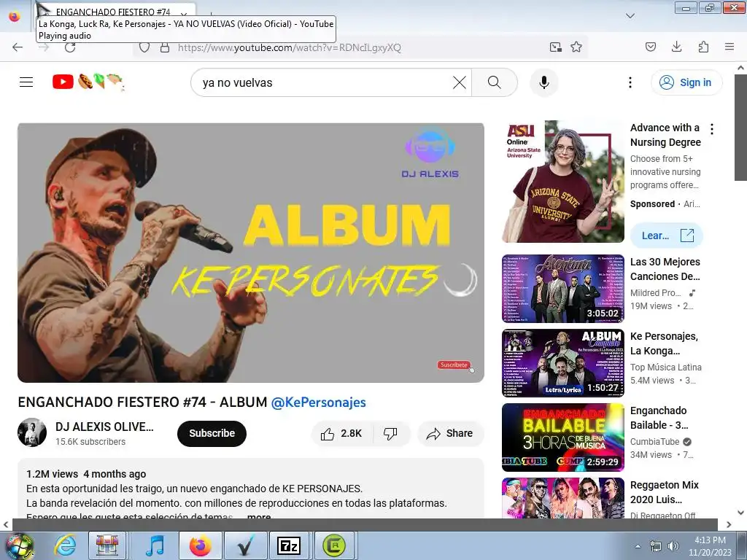The image size is (747, 560).
Task: Click the CumbiaTube channel name
Action: click(654, 441)
